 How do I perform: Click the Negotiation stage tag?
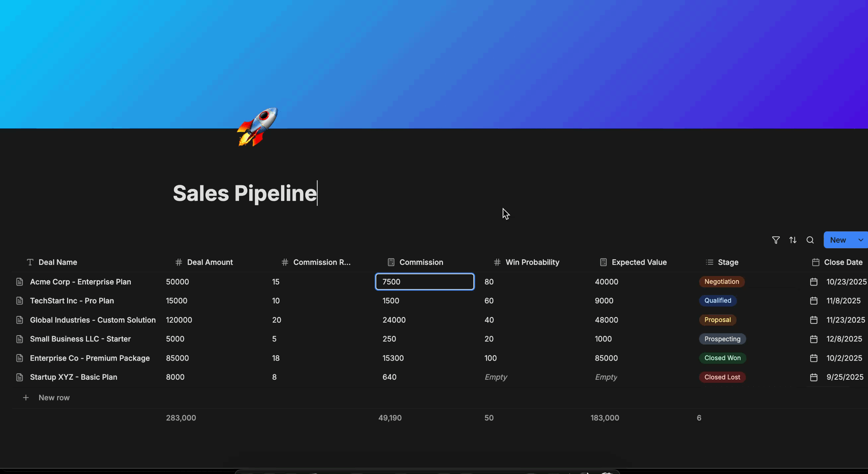pyautogui.click(x=721, y=282)
